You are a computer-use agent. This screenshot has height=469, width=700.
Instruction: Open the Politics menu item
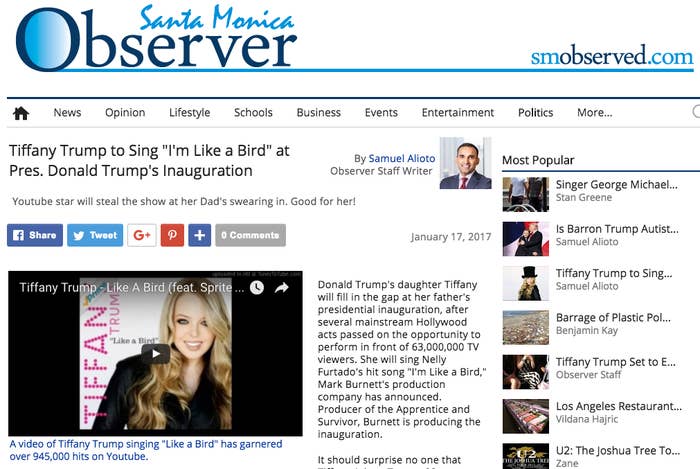coord(535,112)
